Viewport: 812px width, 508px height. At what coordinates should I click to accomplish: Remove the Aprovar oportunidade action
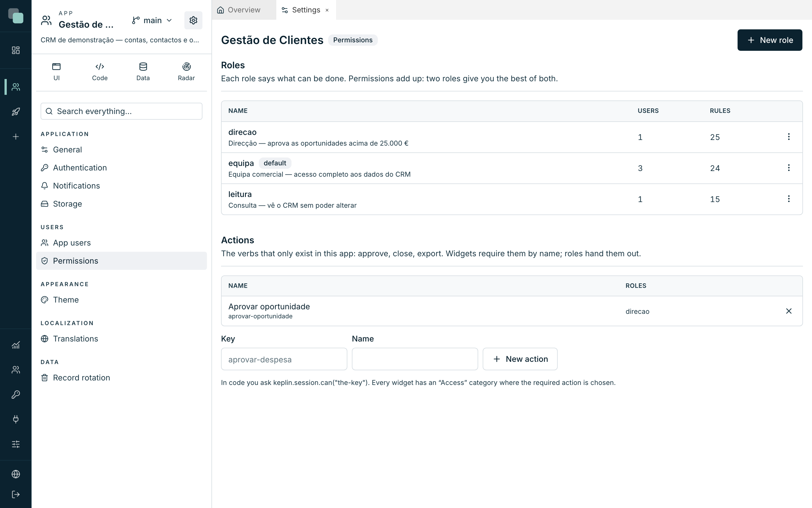tap(789, 311)
